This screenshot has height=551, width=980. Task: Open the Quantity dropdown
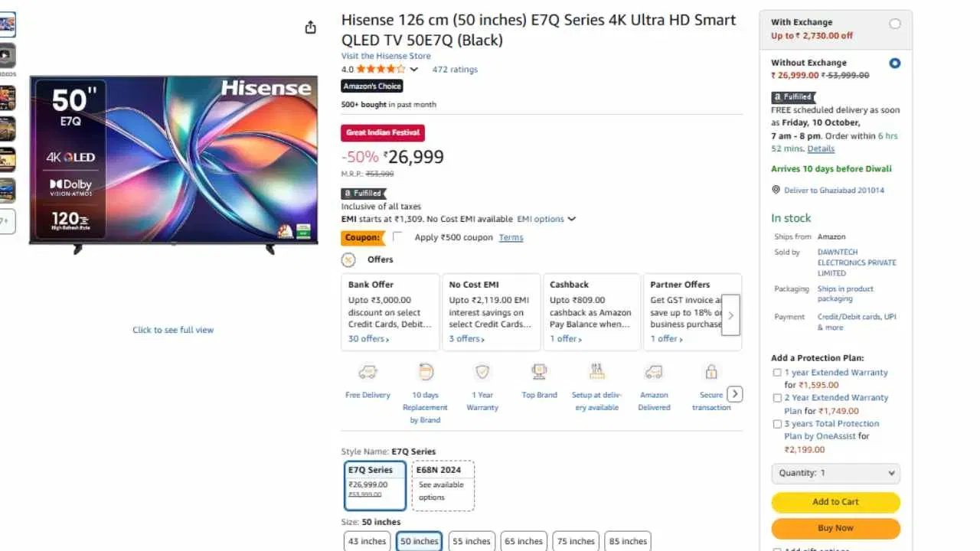835,473
